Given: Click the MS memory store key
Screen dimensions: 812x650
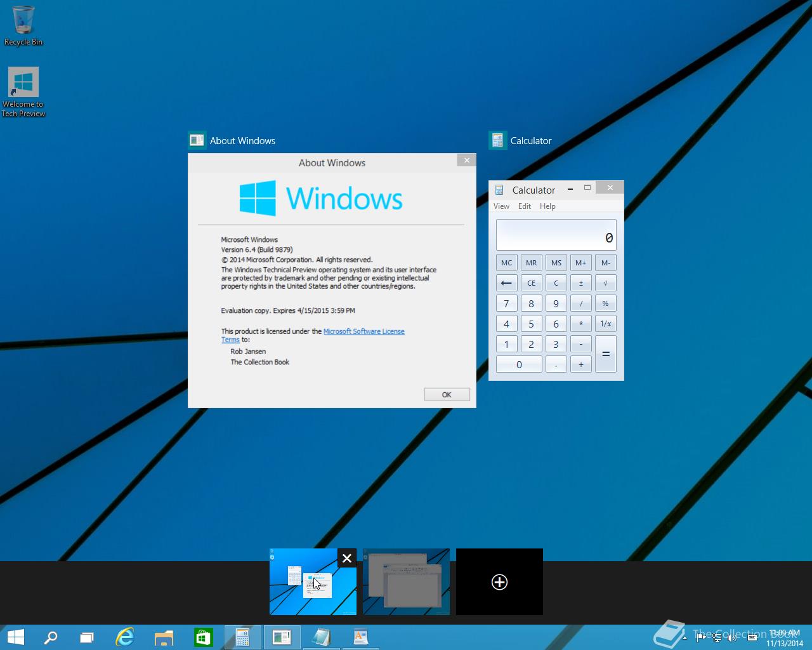Looking at the screenshot, I should click(x=556, y=263).
